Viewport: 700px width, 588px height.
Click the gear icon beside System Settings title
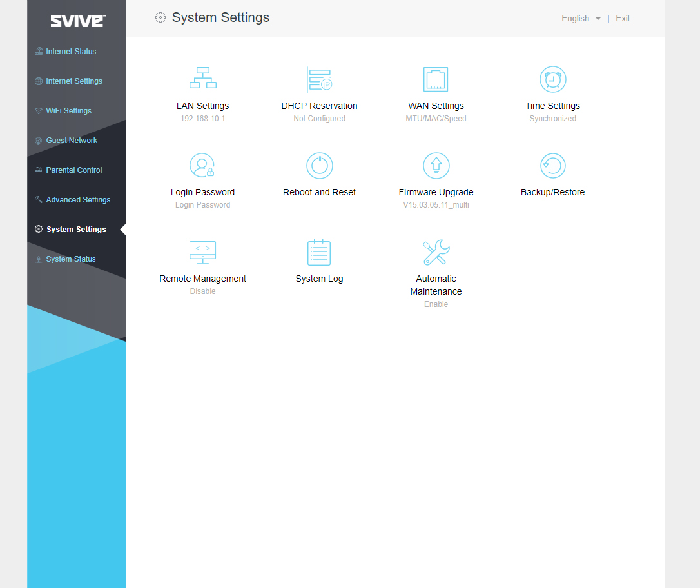point(160,17)
